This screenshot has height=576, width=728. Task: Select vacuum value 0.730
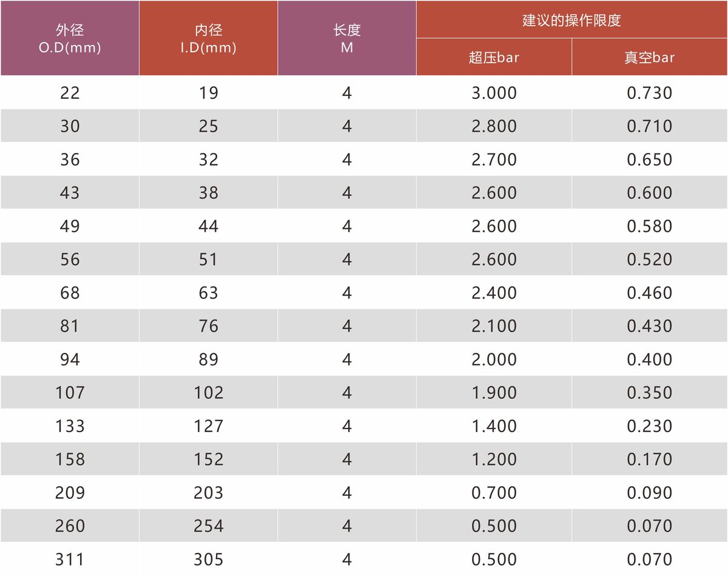[650, 93]
